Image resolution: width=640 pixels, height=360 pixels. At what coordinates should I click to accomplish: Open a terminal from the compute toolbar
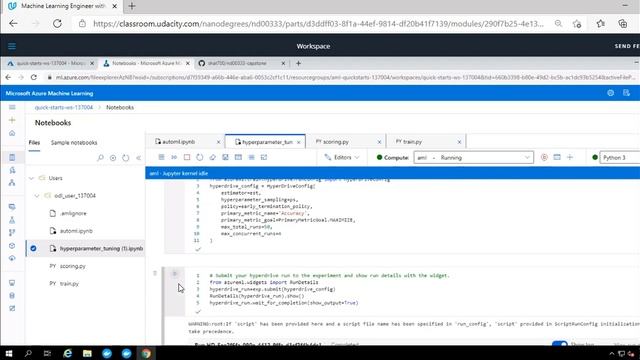click(x=557, y=157)
